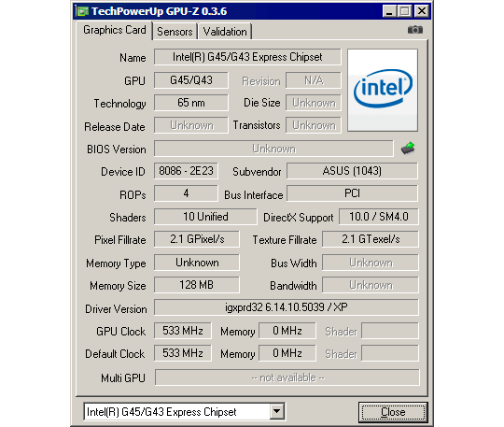Click the Bandwidth Unknown field
504x427 pixels.
pos(371,285)
